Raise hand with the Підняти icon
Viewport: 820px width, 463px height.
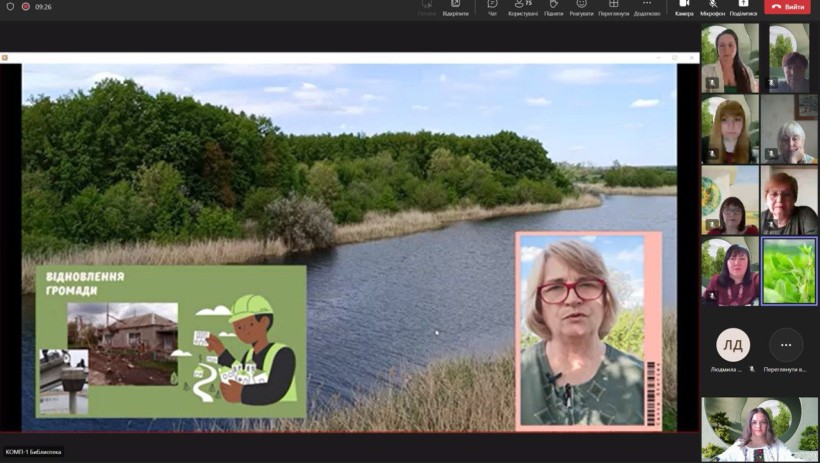(x=553, y=8)
